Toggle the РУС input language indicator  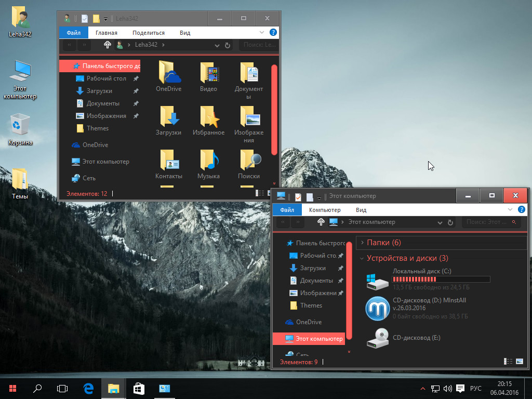[475, 389]
